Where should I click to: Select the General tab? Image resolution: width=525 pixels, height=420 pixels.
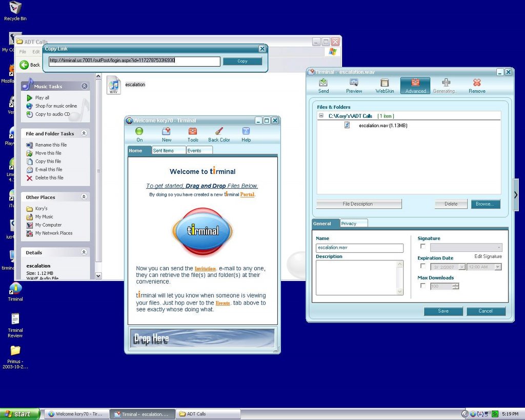pyautogui.click(x=326, y=224)
